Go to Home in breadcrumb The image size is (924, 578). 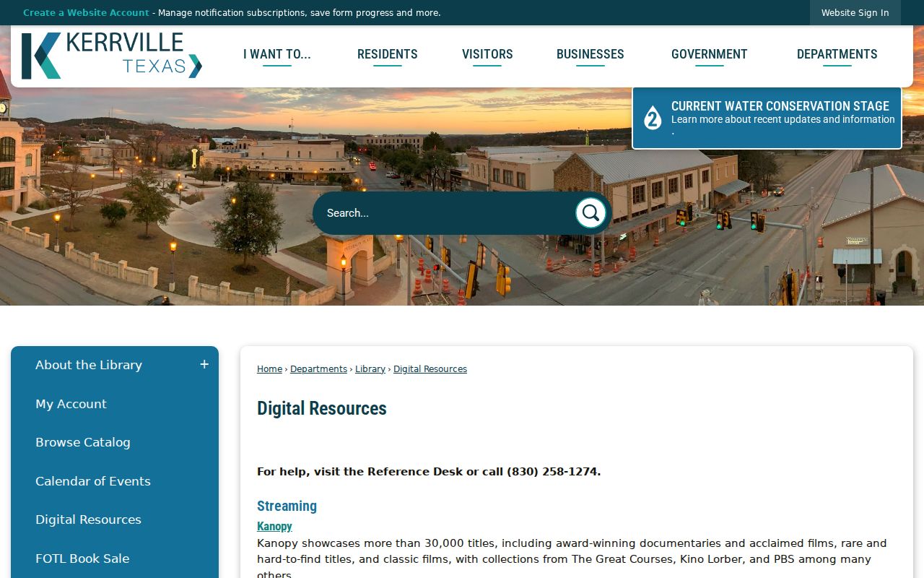[269, 369]
